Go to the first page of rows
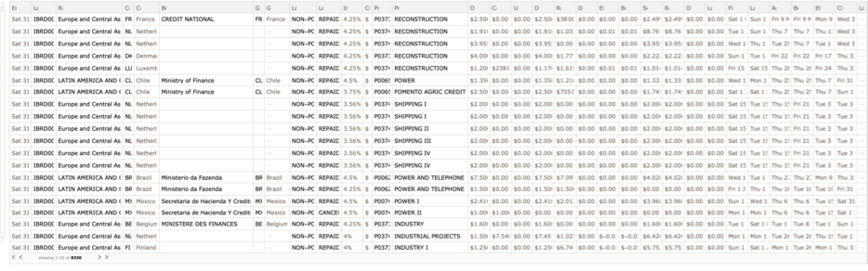This screenshot has height=271, width=868. (13, 257)
